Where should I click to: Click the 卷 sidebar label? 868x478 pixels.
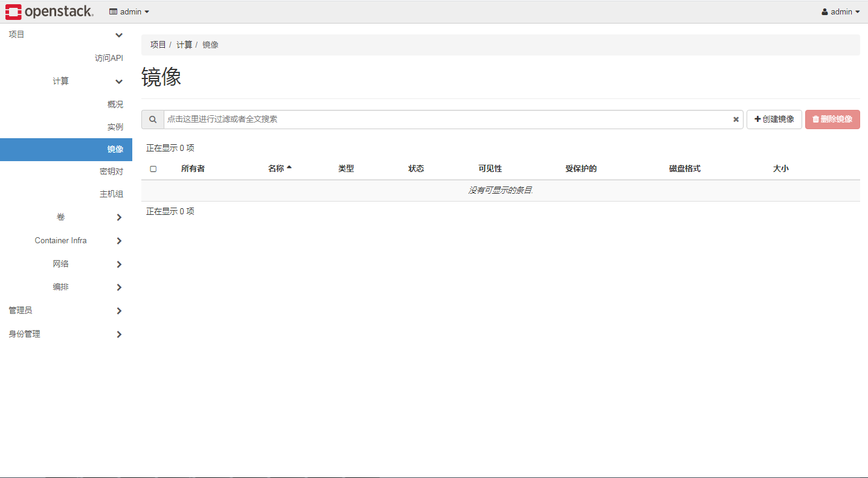point(60,217)
